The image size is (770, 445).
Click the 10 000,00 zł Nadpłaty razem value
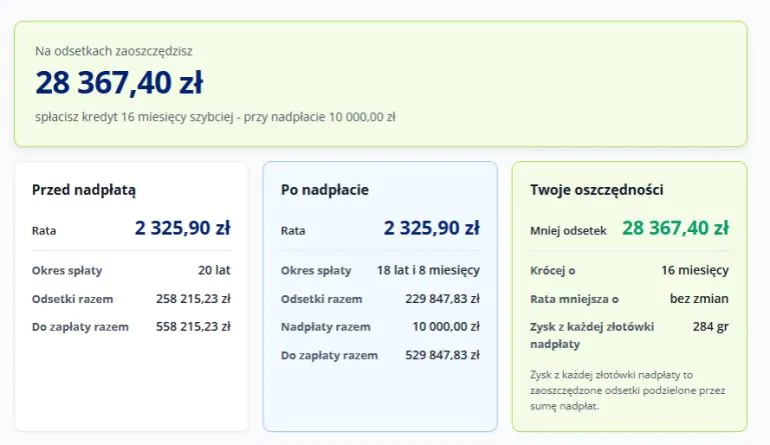[446, 327]
